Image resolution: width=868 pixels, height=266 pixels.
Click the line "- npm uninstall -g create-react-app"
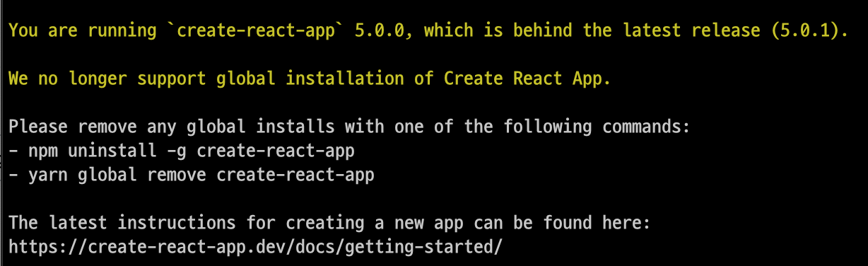click(182, 151)
